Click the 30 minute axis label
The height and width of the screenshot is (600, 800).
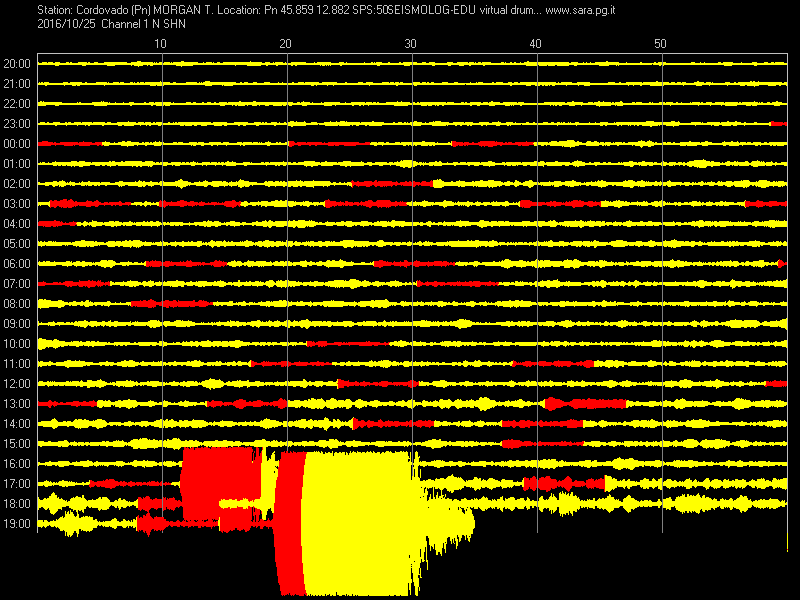410,44
